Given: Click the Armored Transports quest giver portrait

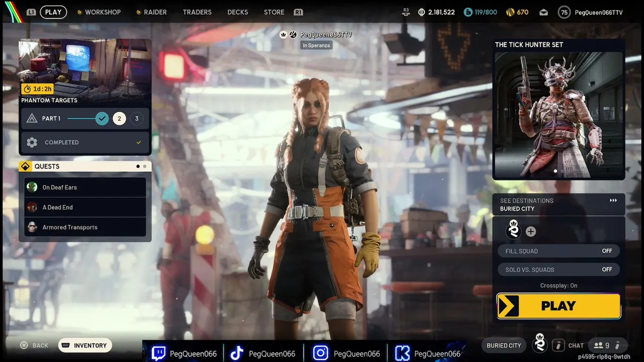Looking at the screenshot, I should click(x=32, y=227).
